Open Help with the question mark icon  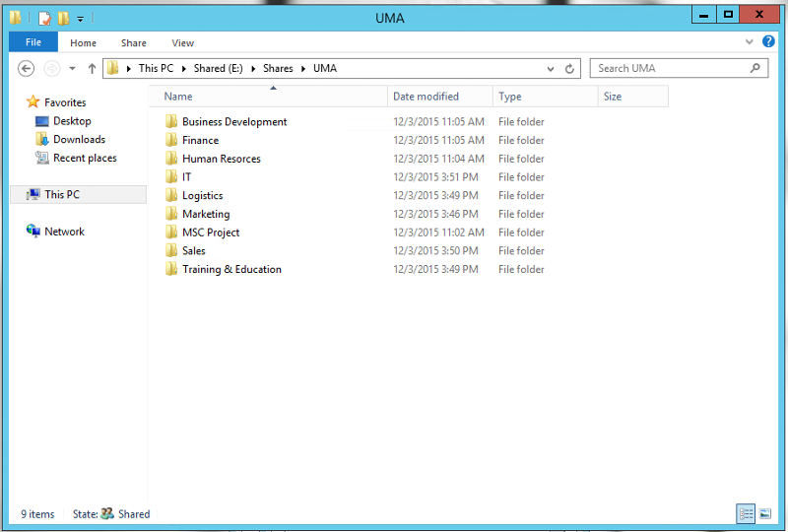(x=768, y=41)
